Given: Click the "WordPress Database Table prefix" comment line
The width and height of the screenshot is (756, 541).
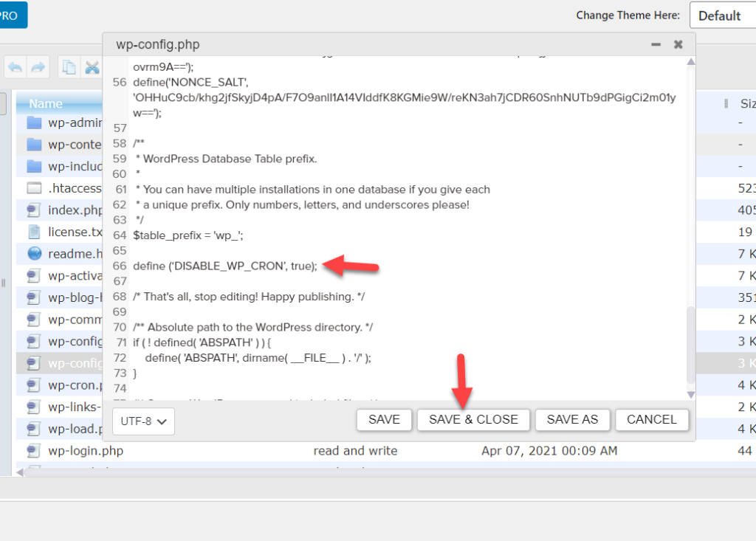Looking at the screenshot, I should click(226, 159).
